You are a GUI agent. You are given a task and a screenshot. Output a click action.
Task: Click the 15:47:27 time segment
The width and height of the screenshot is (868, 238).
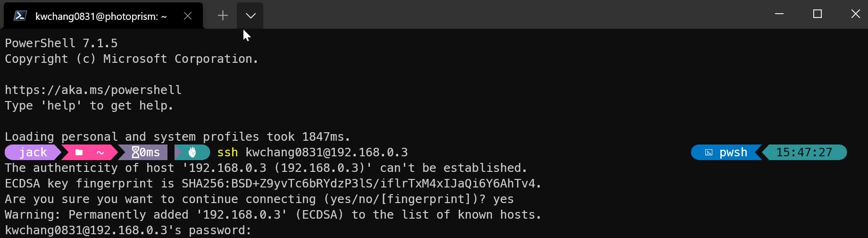point(804,153)
